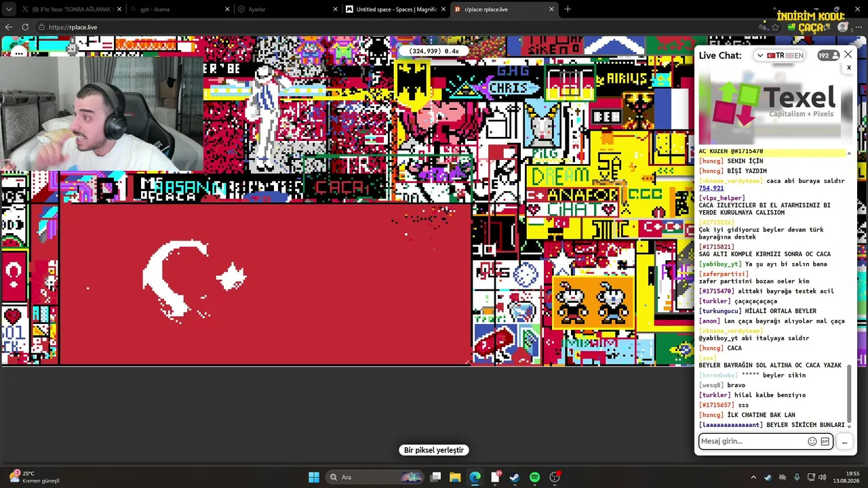Open chat more options menu

point(844,442)
